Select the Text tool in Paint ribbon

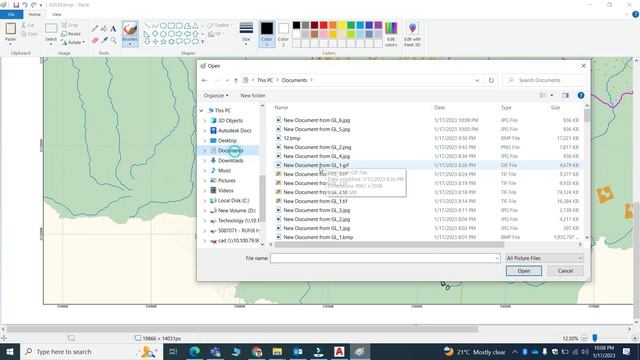tap(113, 29)
